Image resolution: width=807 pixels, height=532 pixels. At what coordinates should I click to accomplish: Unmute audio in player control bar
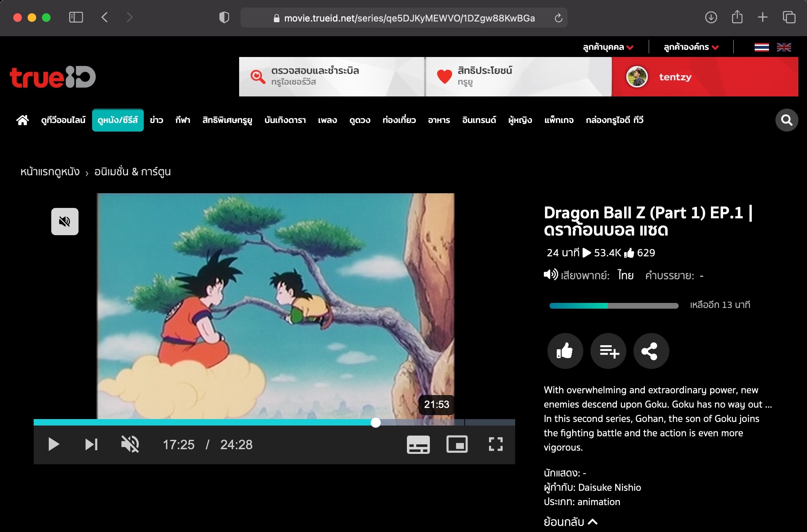pyautogui.click(x=130, y=445)
